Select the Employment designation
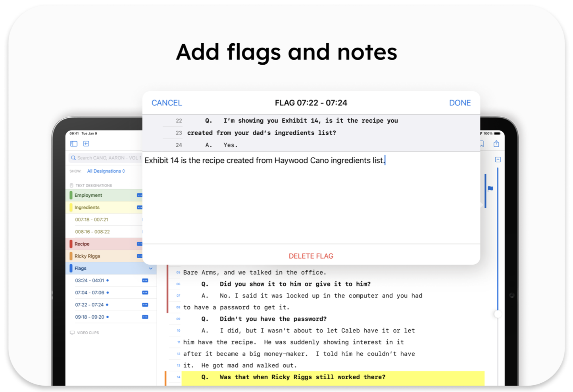The height and width of the screenshot is (392, 573). coord(103,195)
